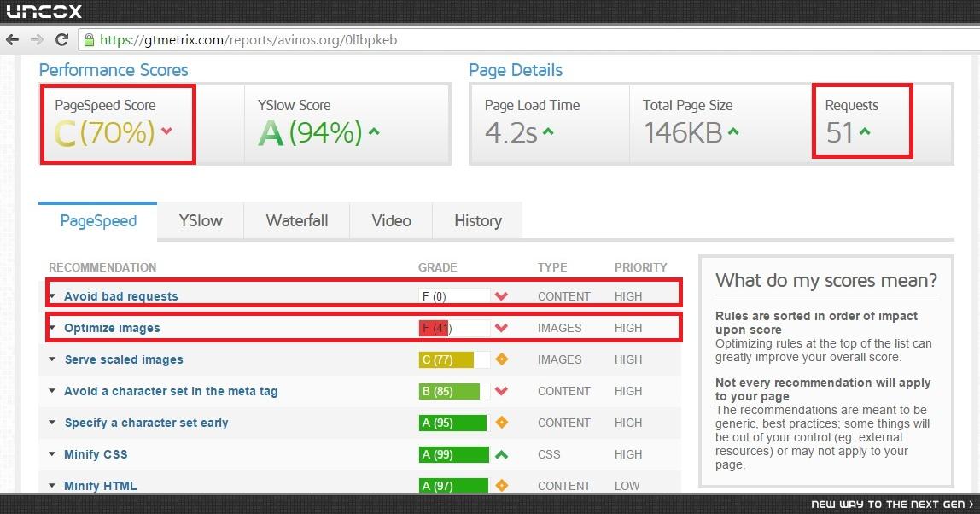This screenshot has height=514, width=980.
Task: Expand the Serve scaled images triangle
Action: 53,359
